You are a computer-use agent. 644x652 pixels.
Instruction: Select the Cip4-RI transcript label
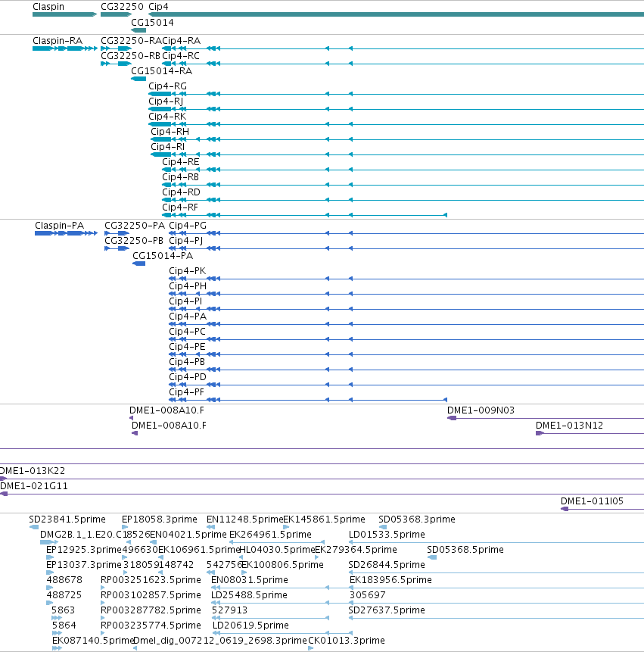pyautogui.click(x=167, y=147)
